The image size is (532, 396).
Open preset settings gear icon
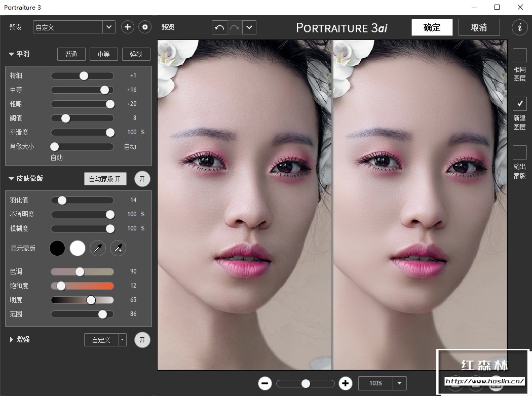click(x=145, y=27)
